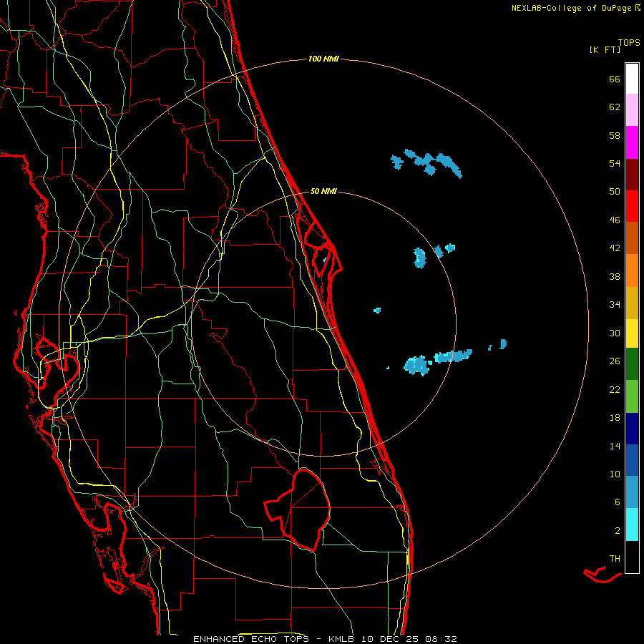Click the gold legend color block
This screenshot has width=644, height=644.
[632, 303]
